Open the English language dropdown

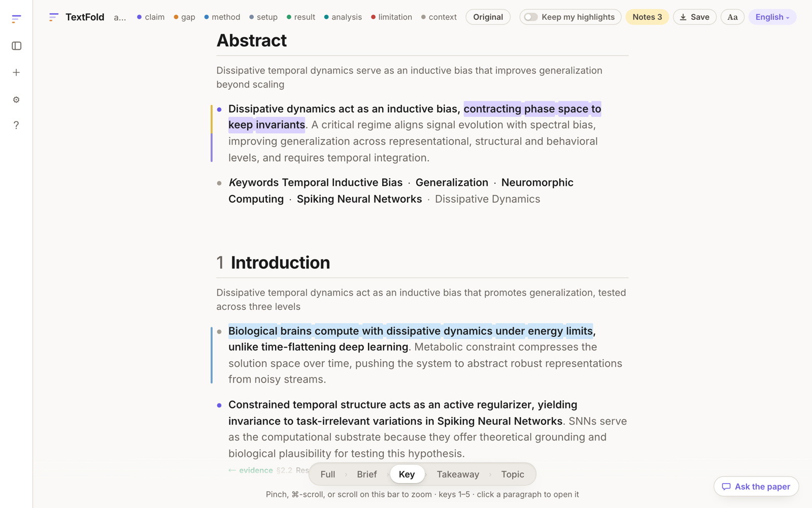point(772,17)
